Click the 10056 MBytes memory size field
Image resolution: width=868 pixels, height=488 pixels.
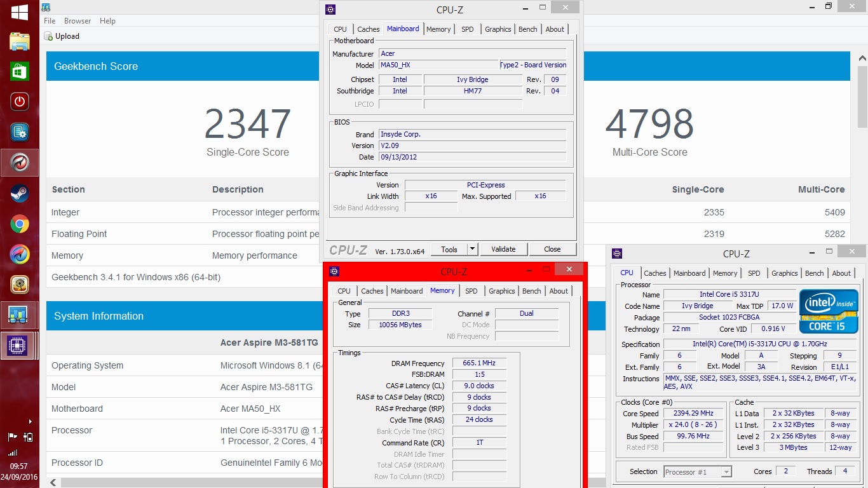coord(400,325)
